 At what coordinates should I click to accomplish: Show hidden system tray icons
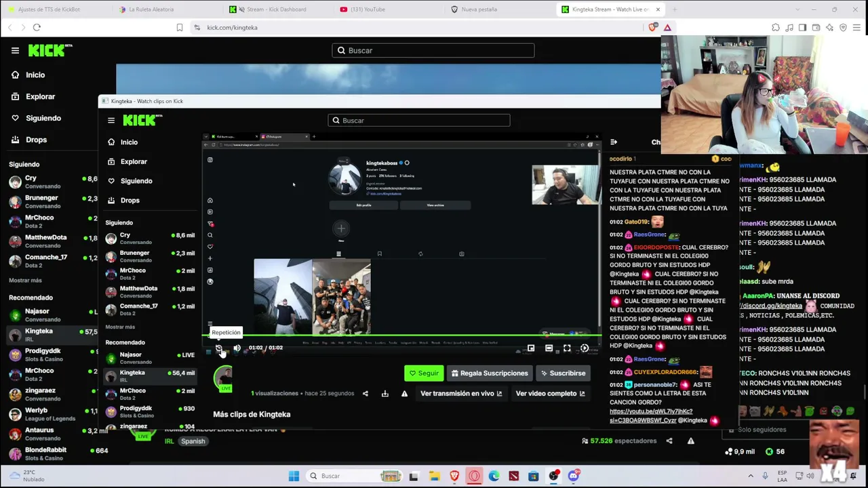pos(751,476)
